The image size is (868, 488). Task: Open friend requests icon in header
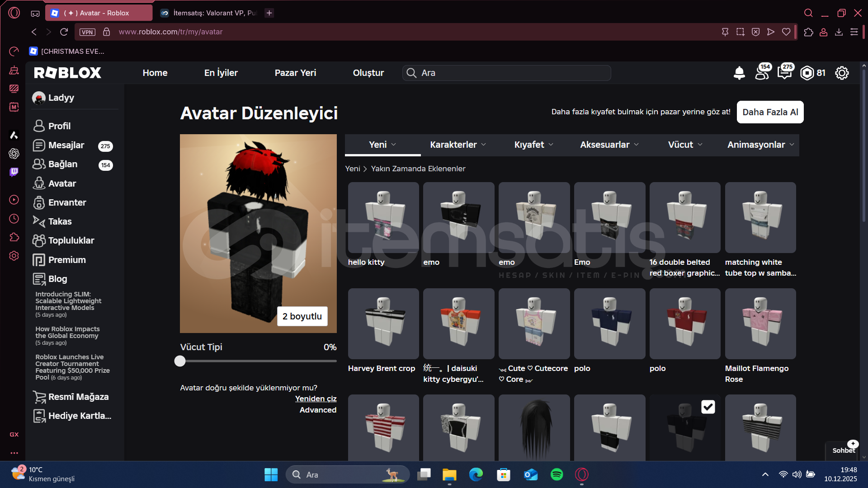(x=762, y=73)
